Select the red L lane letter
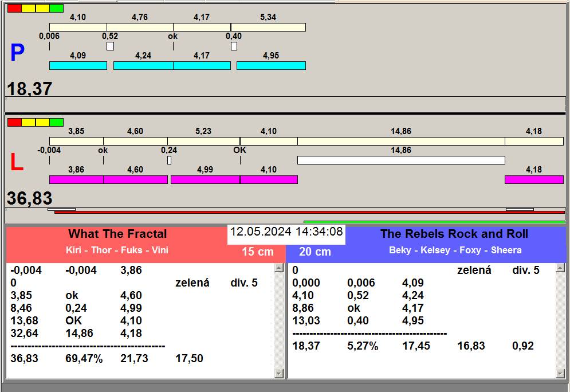This screenshot has width=570, height=392. point(17,163)
